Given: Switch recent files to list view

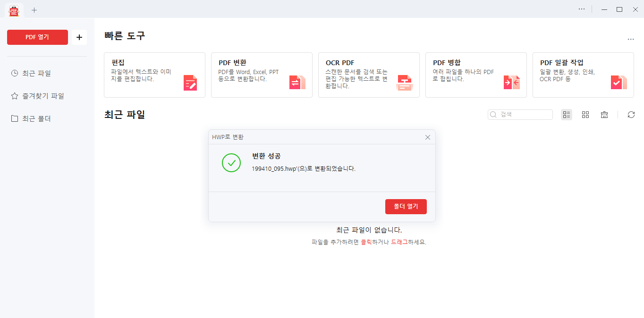Looking at the screenshot, I should coord(567,114).
